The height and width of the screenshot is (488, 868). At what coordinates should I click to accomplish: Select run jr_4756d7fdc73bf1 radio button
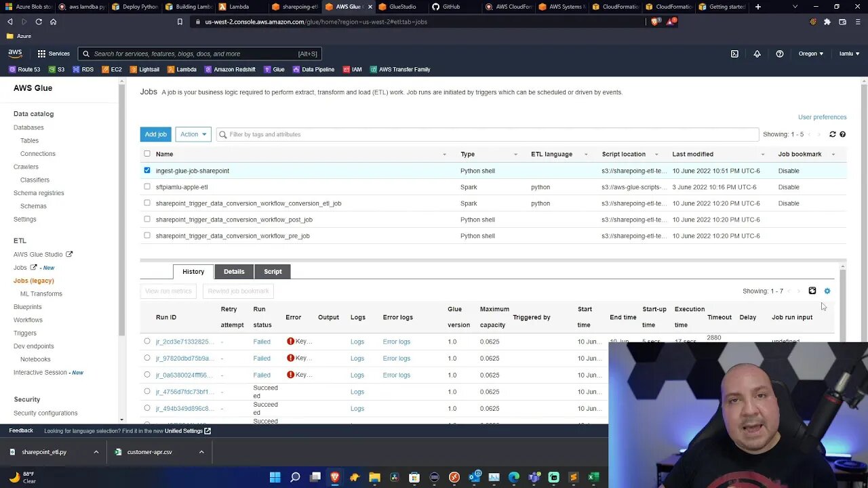[147, 391]
